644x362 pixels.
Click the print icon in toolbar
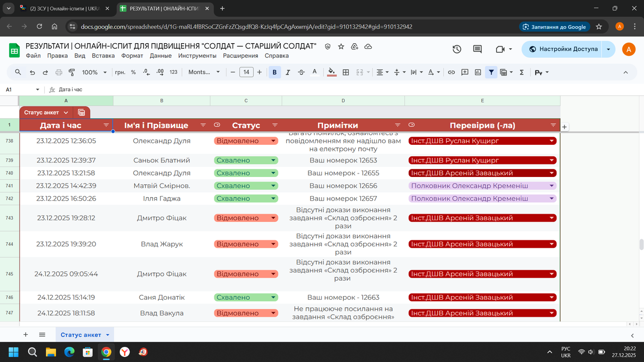tap(58, 72)
